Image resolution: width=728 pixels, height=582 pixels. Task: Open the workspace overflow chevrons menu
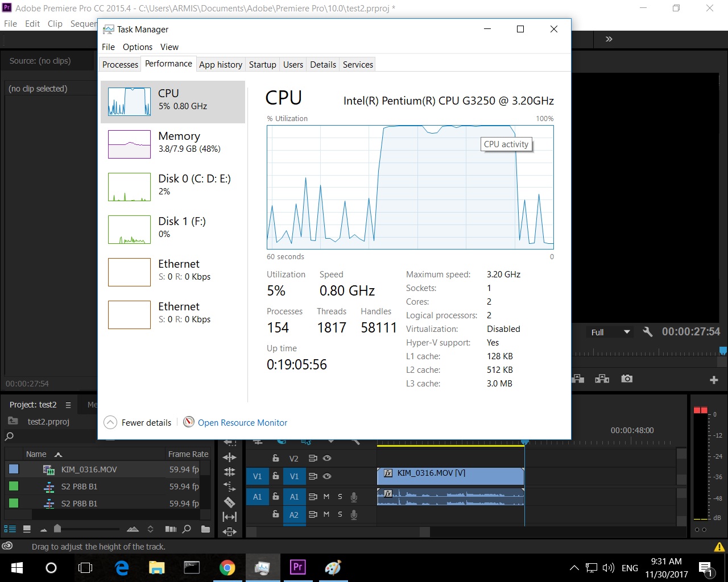(609, 39)
